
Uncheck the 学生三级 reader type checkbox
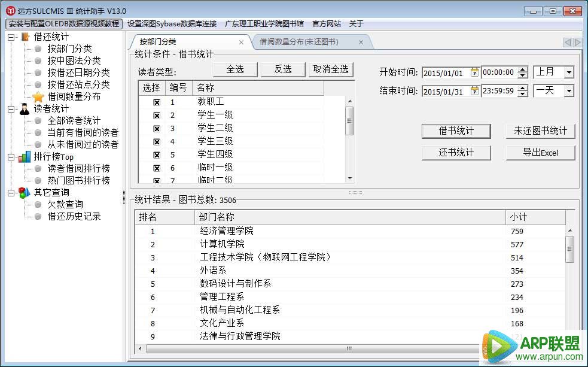pyautogui.click(x=157, y=142)
